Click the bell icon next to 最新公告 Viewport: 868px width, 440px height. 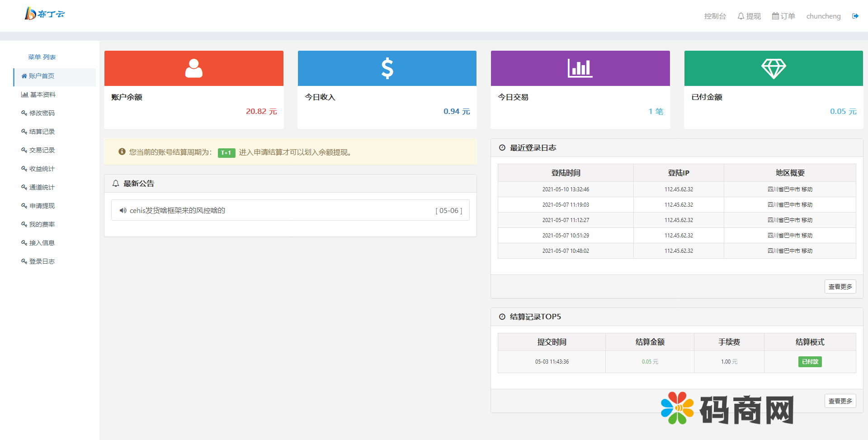coord(116,184)
